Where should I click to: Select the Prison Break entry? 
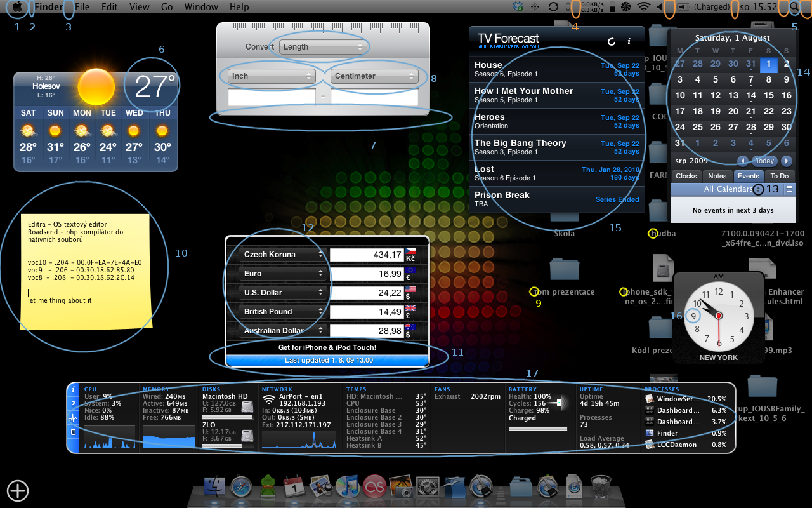[x=557, y=199]
